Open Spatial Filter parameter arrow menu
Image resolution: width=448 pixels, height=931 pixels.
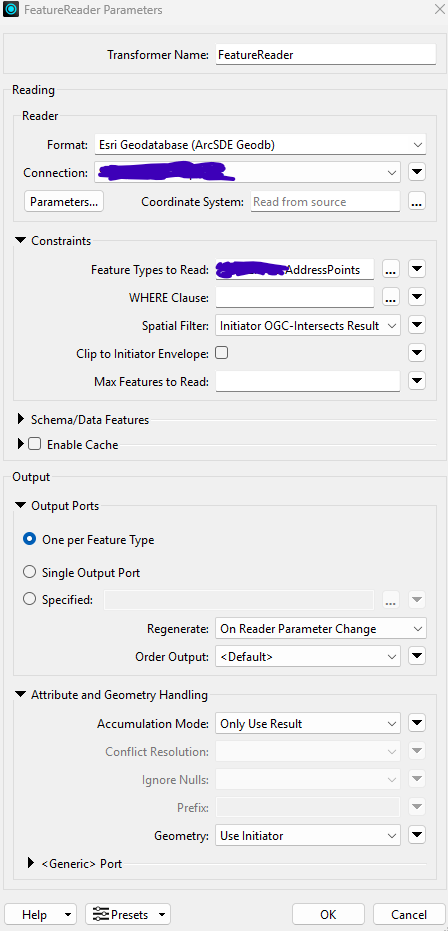tap(417, 325)
